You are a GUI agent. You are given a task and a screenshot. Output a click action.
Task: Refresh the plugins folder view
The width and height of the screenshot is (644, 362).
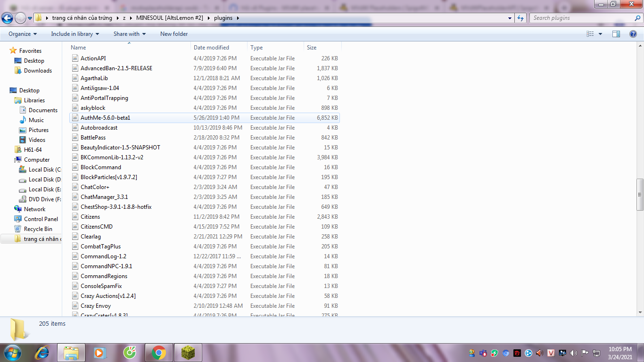pos(520,18)
